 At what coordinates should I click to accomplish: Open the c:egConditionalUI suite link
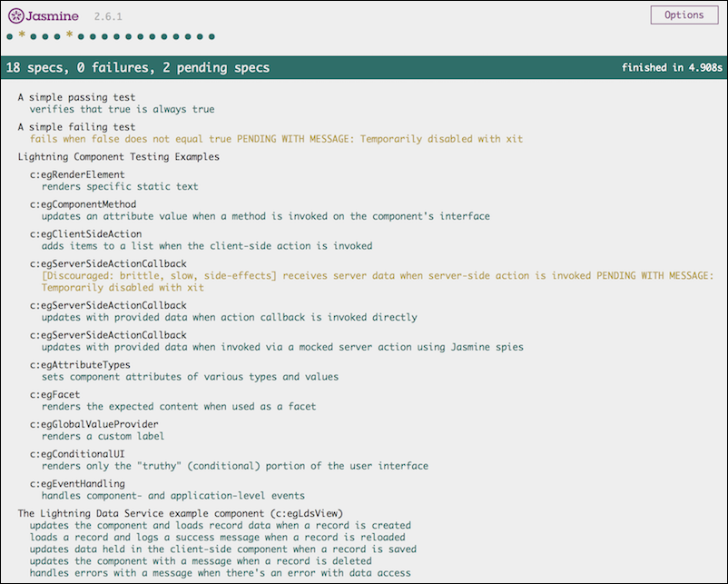pyautogui.click(x=77, y=454)
